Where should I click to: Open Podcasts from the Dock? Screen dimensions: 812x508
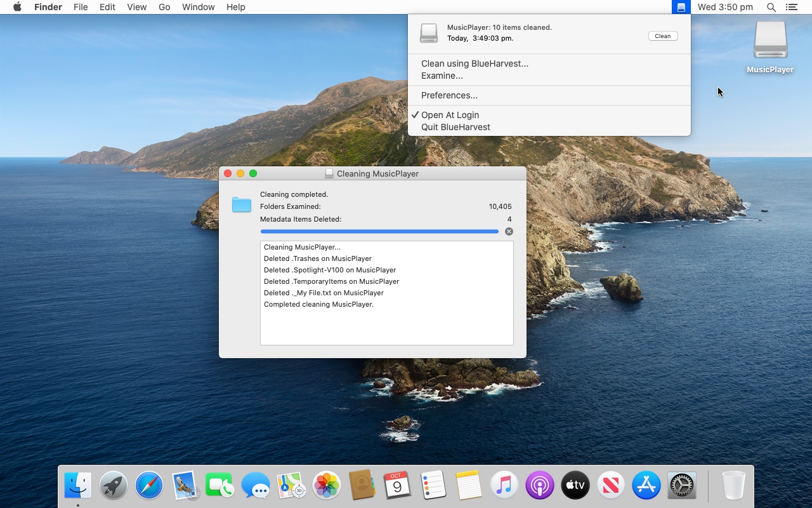click(539, 485)
